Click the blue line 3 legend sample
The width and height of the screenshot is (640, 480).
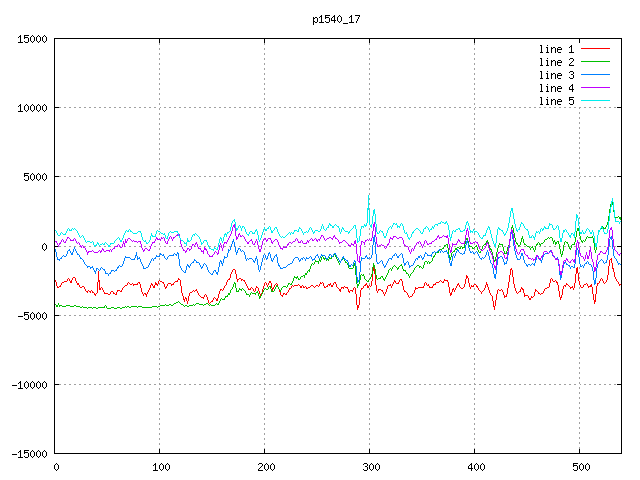pyautogui.click(x=595, y=75)
